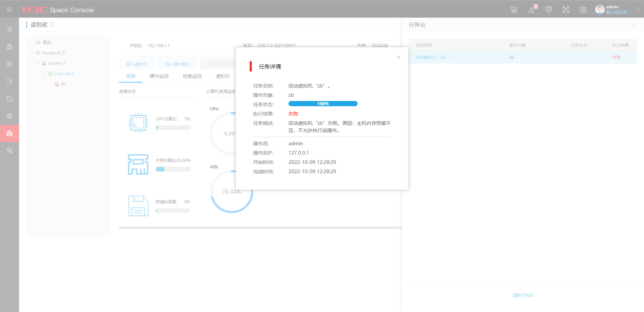Click the CPU分配比 progress bar
644x312 pixels.
pos(173,128)
